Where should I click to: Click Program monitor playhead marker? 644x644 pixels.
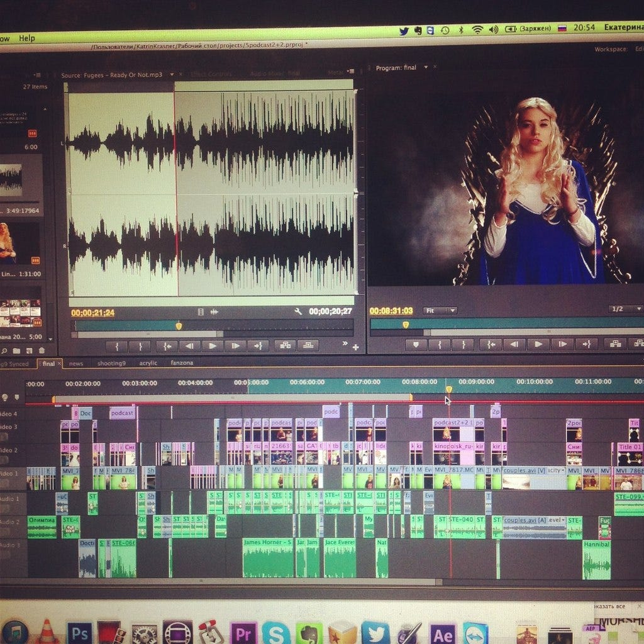pyautogui.click(x=406, y=325)
